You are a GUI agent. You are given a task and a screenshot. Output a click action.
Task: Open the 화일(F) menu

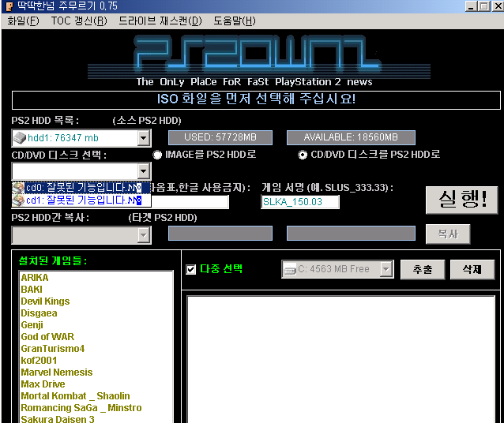[23, 21]
